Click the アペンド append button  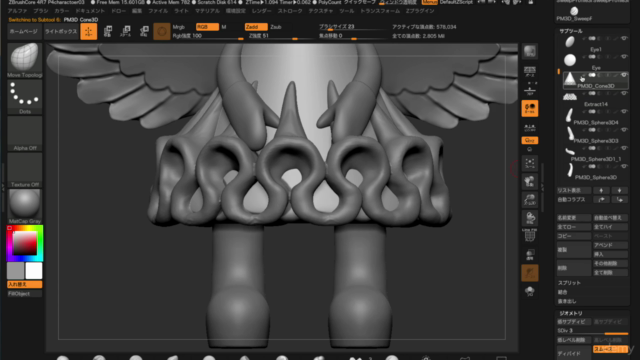point(610,245)
